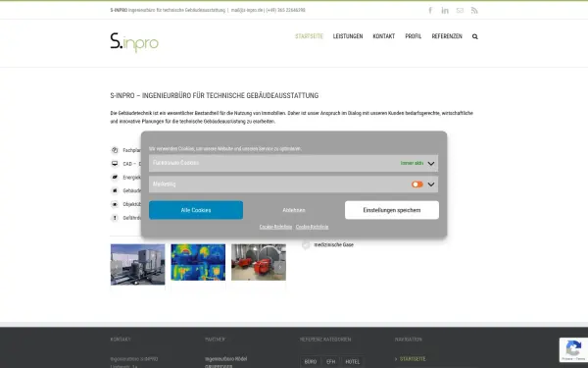The height and width of the screenshot is (368, 588).
Task: Decline cookies with the Ablehnen button
Action: pos(294,210)
